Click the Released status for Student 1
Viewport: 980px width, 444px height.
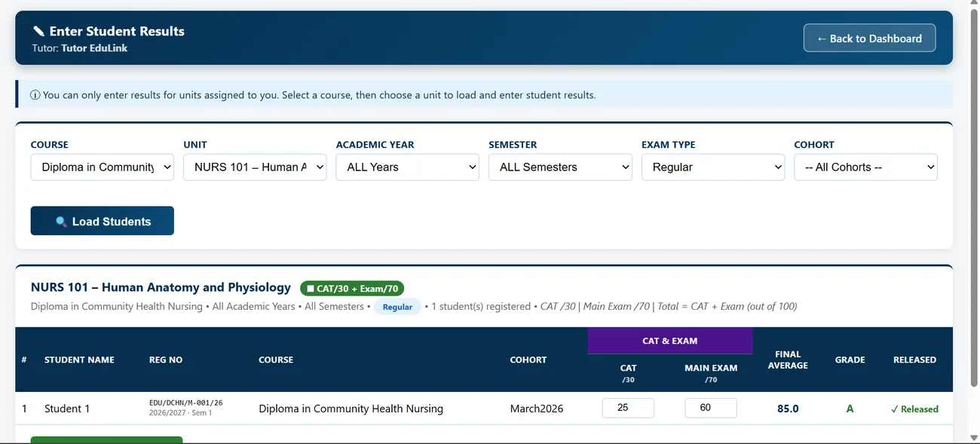click(x=914, y=409)
